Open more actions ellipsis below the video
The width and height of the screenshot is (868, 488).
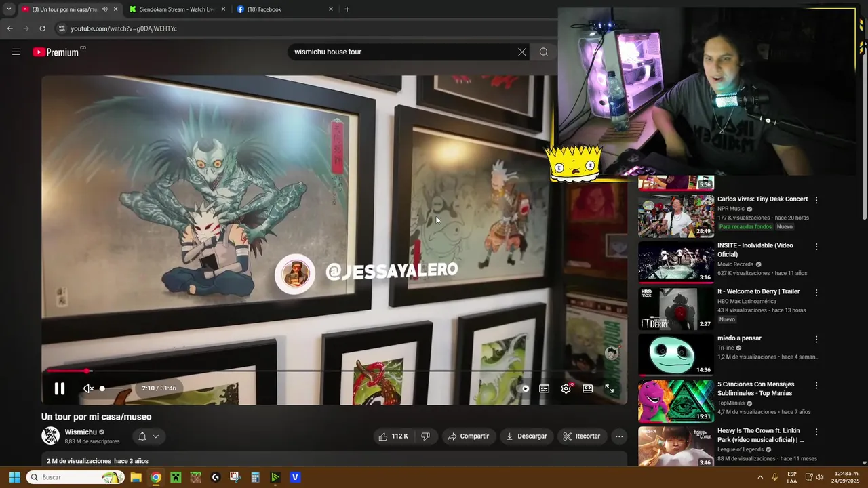click(x=619, y=436)
